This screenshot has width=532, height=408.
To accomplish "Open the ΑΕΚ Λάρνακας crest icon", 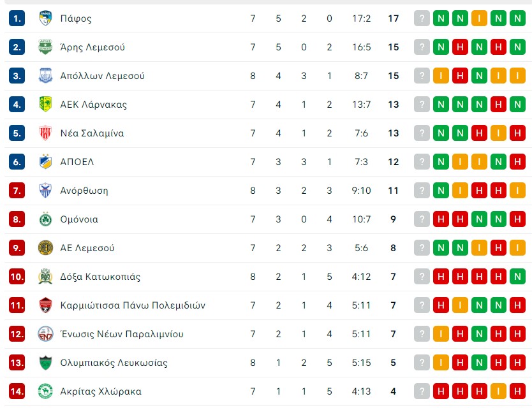I will pos(45,104).
